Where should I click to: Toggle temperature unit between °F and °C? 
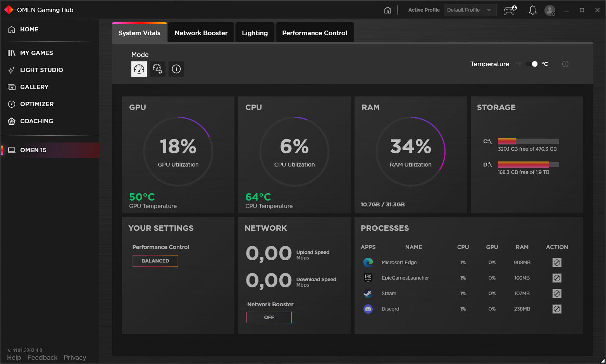point(532,64)
